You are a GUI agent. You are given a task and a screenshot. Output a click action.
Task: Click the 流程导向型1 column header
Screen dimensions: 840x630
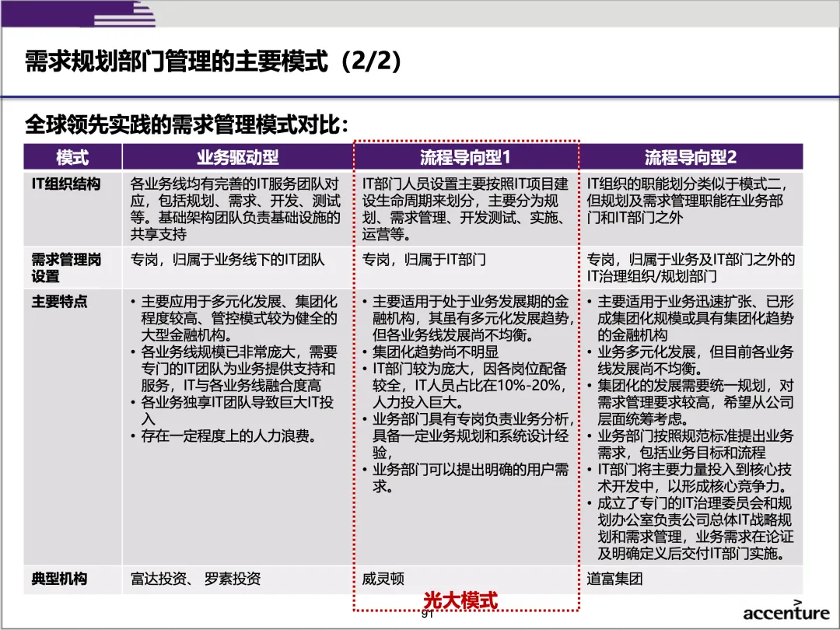[465, 157]
